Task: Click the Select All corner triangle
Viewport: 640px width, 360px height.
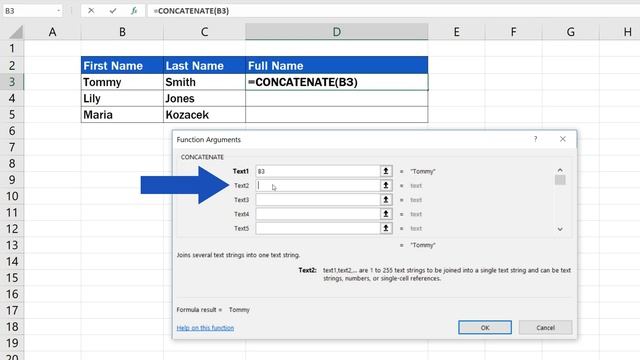Action: point(16,32)
